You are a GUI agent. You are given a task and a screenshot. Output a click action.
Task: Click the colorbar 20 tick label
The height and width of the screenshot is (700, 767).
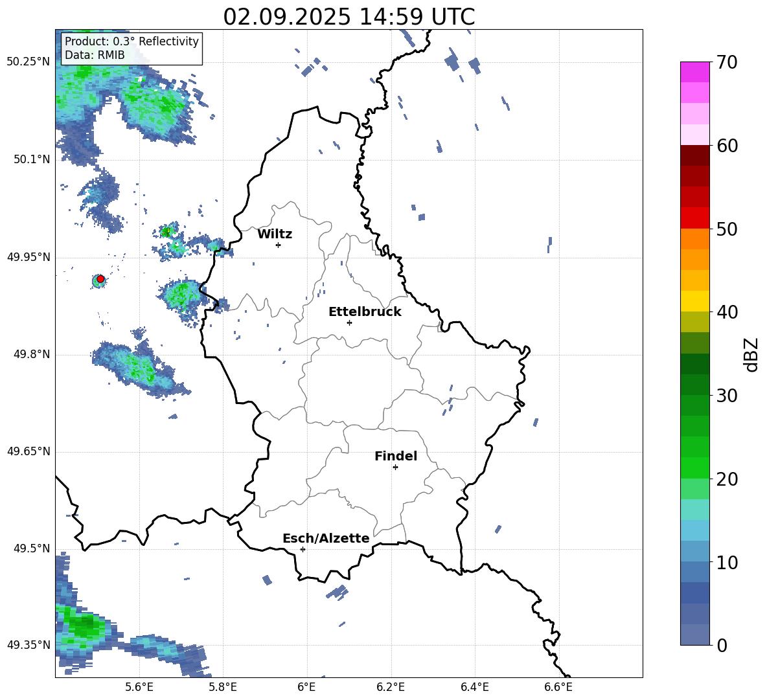coord(727,479)
